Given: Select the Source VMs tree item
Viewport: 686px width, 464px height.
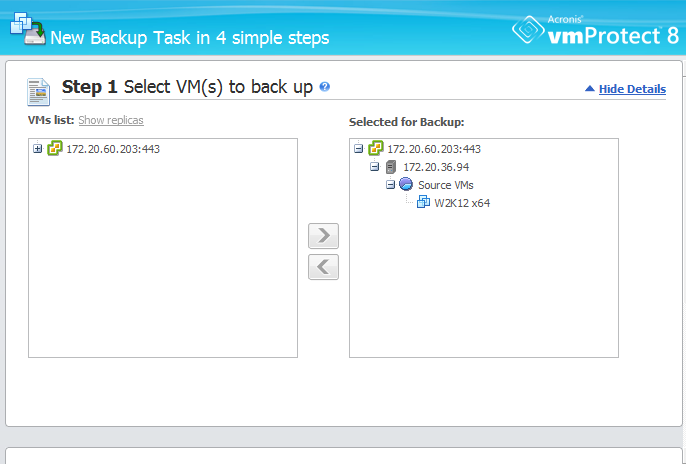Looking at the screenshot, I should click(x=445, y=185).
